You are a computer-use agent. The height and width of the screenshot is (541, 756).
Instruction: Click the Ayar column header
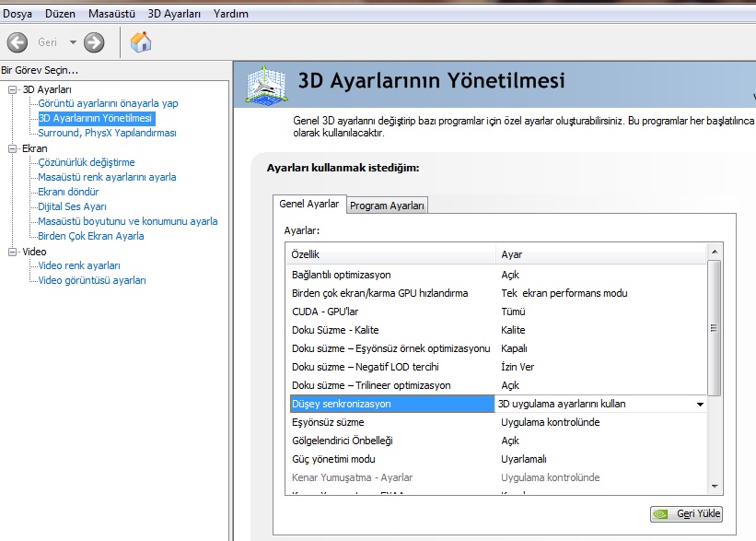click(x=601, y=254)
